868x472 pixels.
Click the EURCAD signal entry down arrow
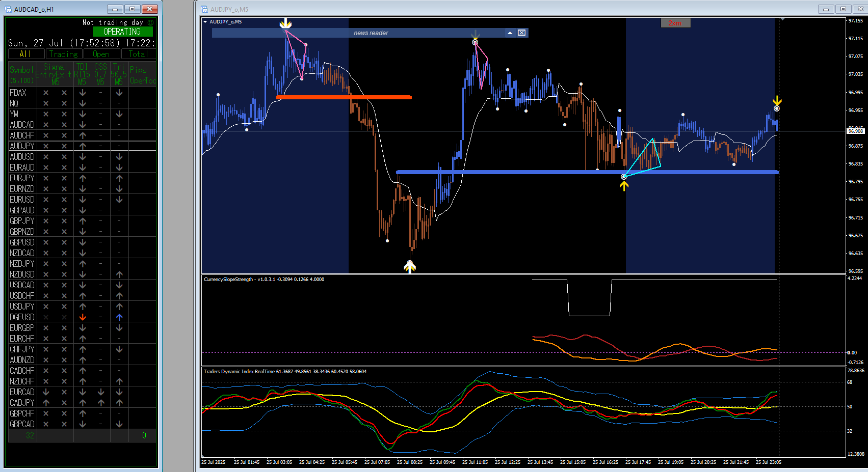[46, 392]
